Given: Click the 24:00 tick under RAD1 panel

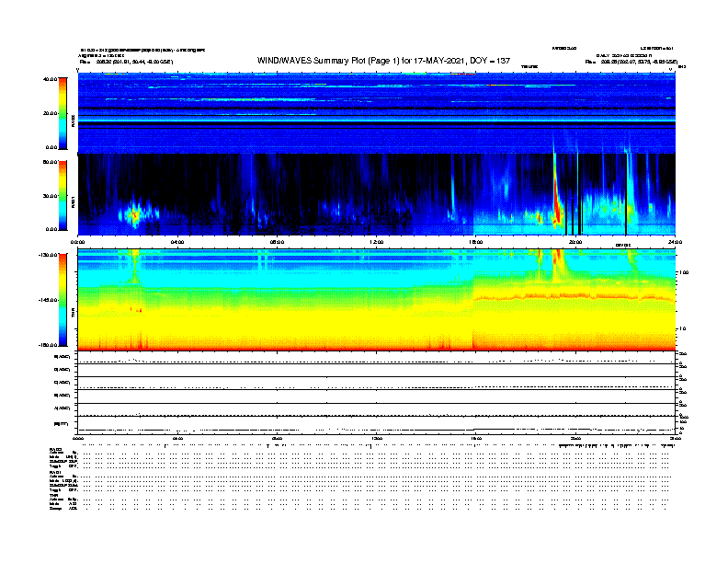Looking at the screenshot, I should tap(675, 242).
